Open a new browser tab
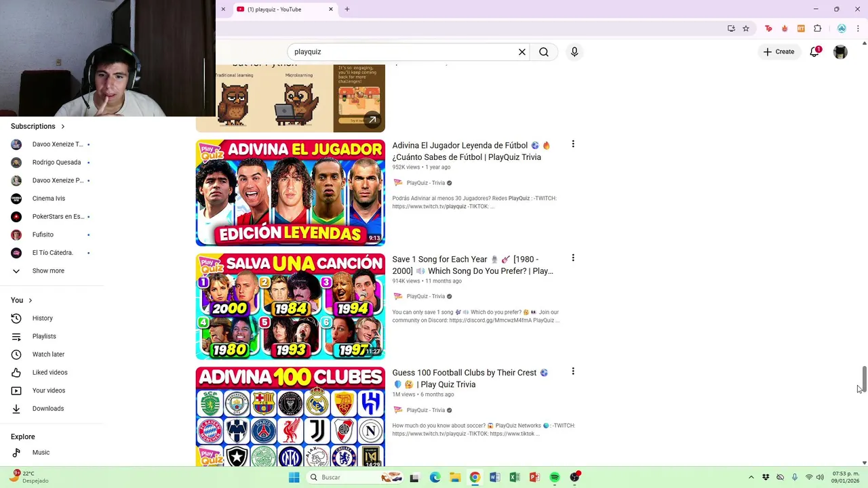The image size is (868, 488). tap(347, 9)
